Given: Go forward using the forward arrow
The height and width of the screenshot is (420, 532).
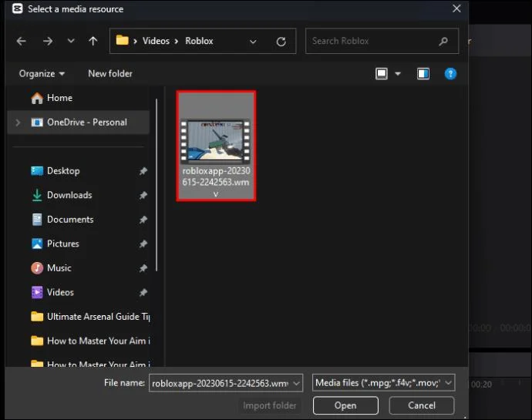Looking at the screenshot, I should pyautogui.click(x=48, y=42).
